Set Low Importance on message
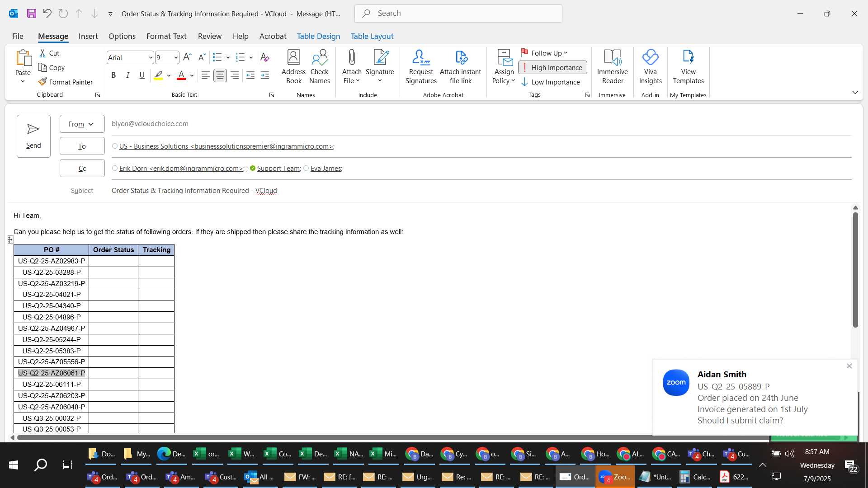The width and height of the screenshot is (868, 488). tap(551, 82)
